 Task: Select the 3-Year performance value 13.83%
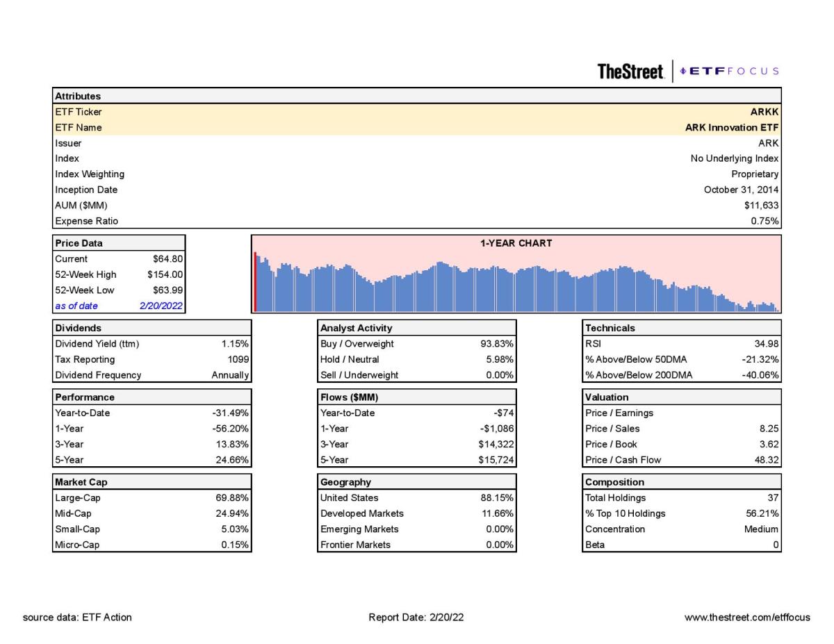point(233,444)
